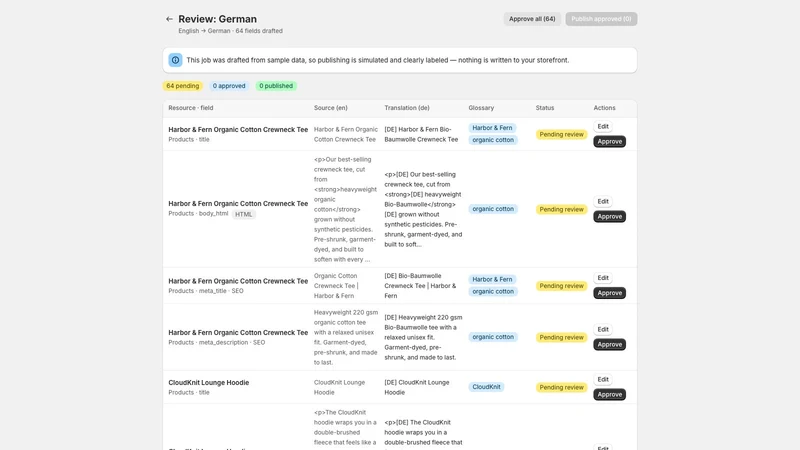Click the CloudKnit glossary tag
Screen dimensions: 800x450
(x=486, y=387)
